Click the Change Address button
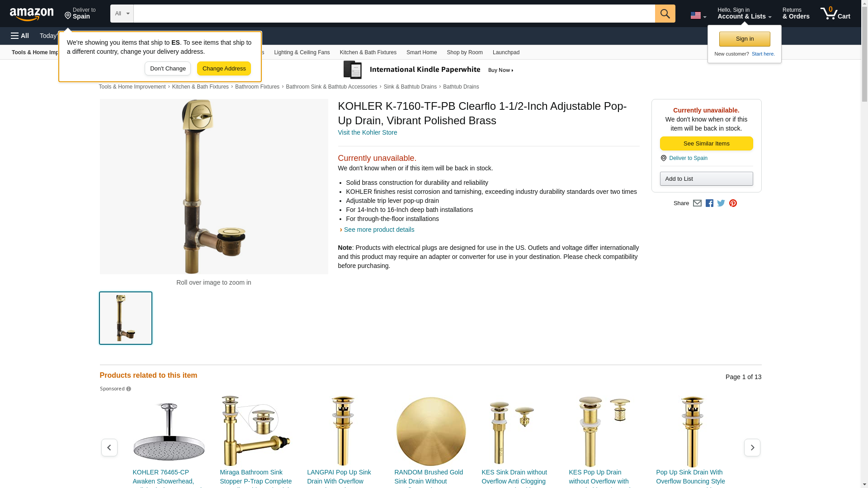The height and width of the screenshot is (488, 868). click(224, 69)
